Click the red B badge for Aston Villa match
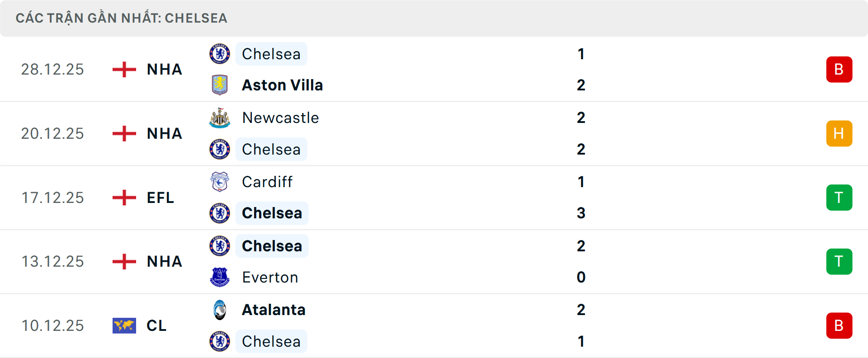Image resolution: width=868 pixels, height=358 pixels. tap(839, 70)
